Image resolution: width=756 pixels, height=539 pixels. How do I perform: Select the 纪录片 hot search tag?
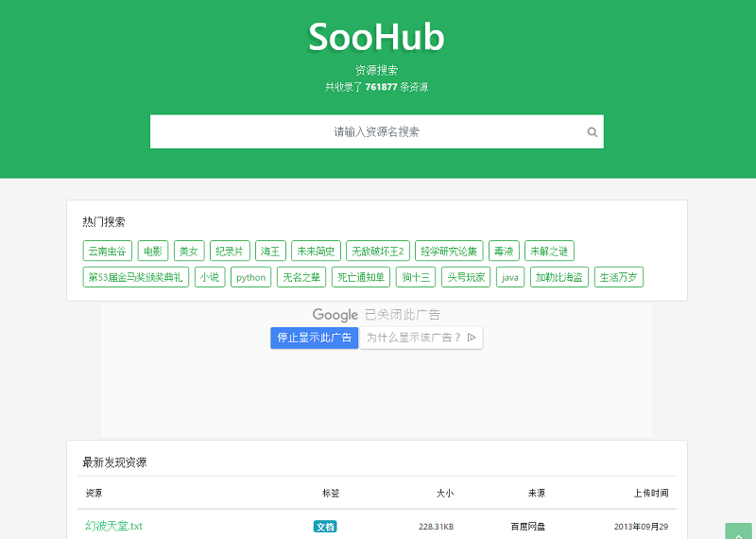[x=230, y=251]
